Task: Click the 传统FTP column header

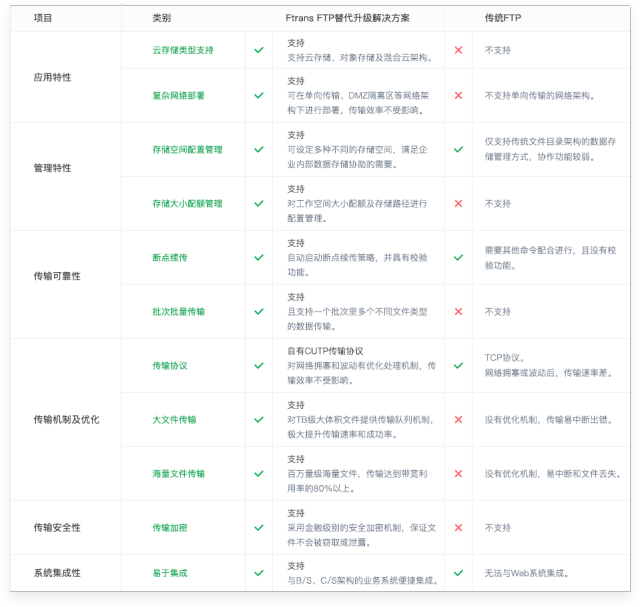Action: 503,18
